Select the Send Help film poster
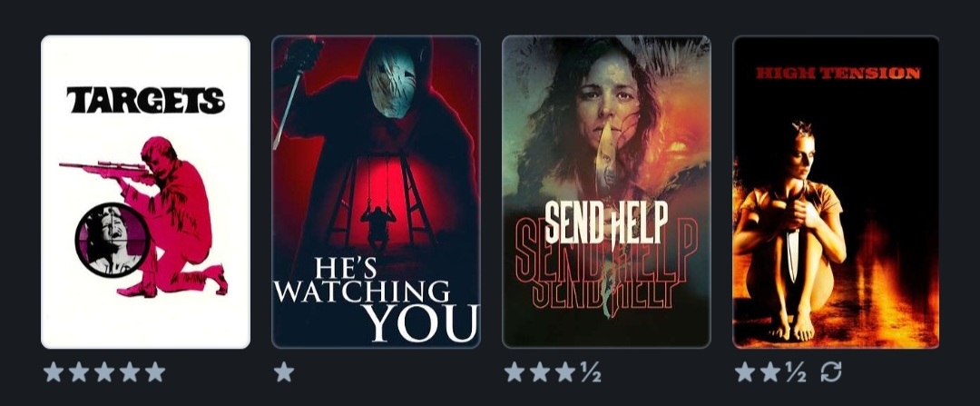 point(606,192)
